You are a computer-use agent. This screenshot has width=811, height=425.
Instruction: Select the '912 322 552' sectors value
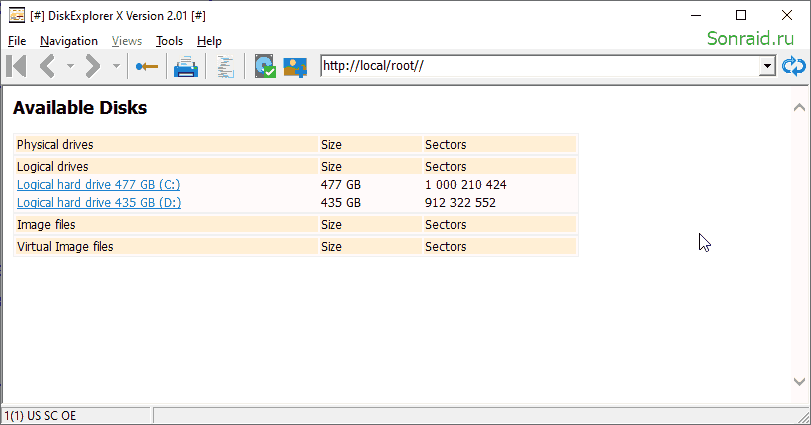coord(460,203)
